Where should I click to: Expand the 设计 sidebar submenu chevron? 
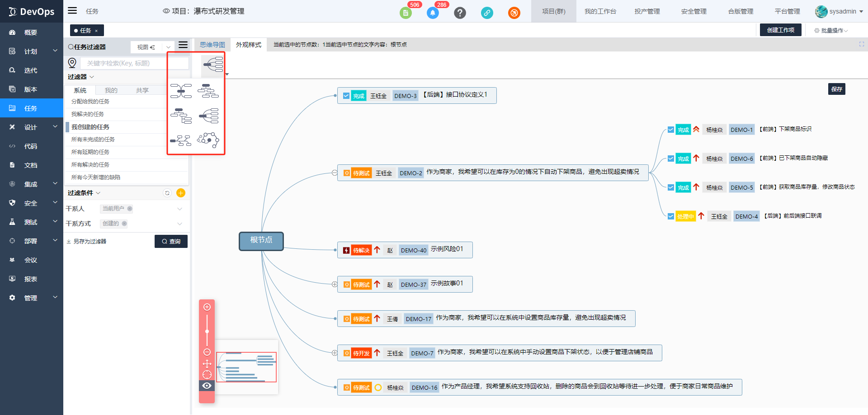tap(55, 126)
